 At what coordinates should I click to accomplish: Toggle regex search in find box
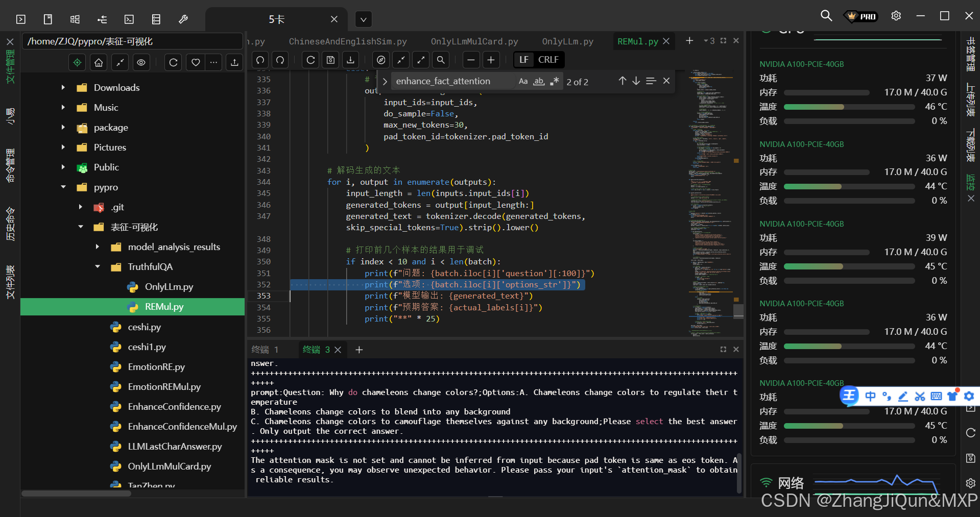(555, 81)
